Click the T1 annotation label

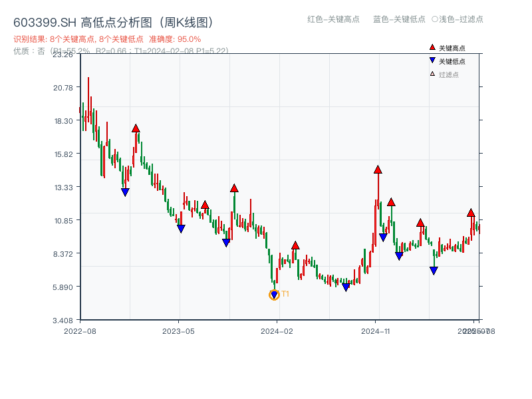[285, 293]
